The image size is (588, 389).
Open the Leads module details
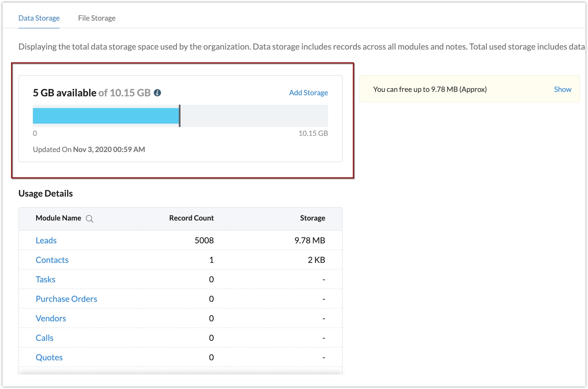coord(46,240)
